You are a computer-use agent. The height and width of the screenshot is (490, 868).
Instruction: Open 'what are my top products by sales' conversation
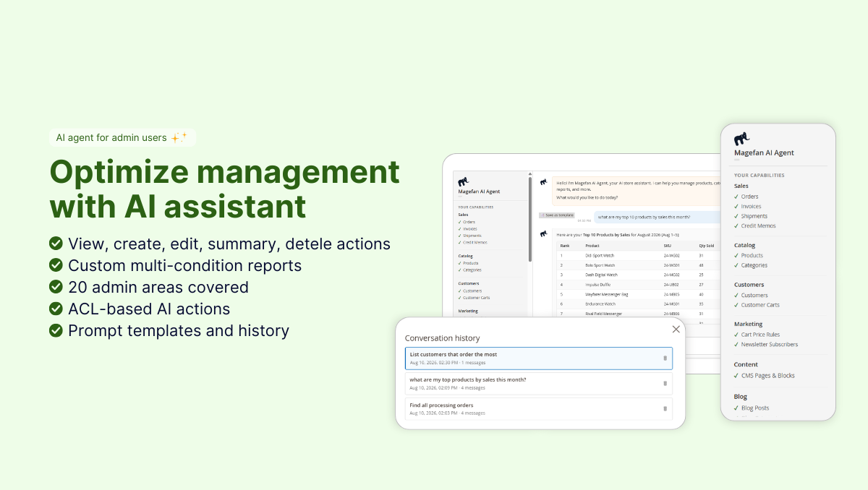click(x=538, y=383)
